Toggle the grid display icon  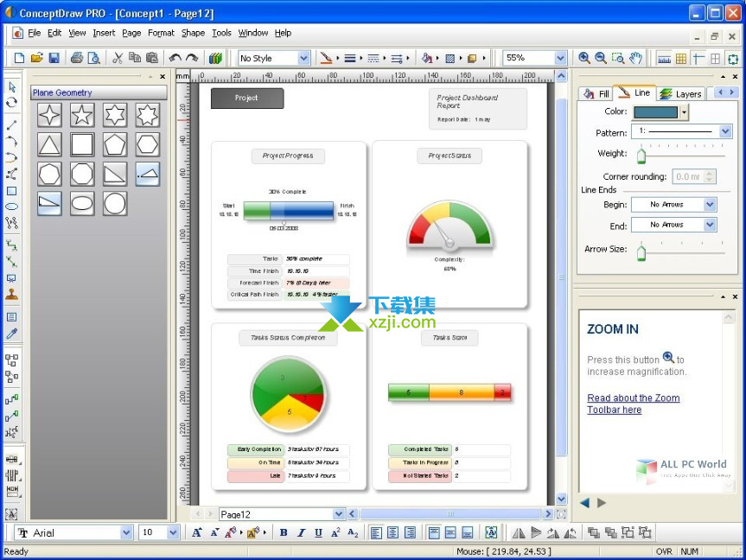point(681,58)
